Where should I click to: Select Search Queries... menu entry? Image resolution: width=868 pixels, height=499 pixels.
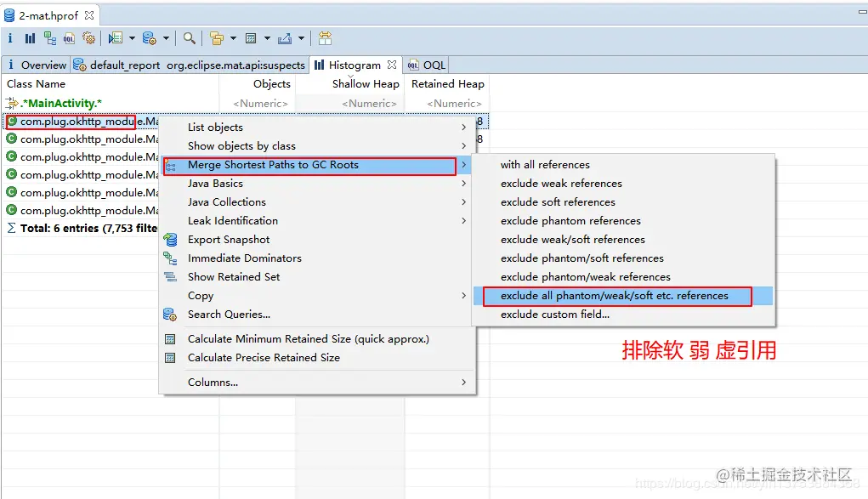316,315
